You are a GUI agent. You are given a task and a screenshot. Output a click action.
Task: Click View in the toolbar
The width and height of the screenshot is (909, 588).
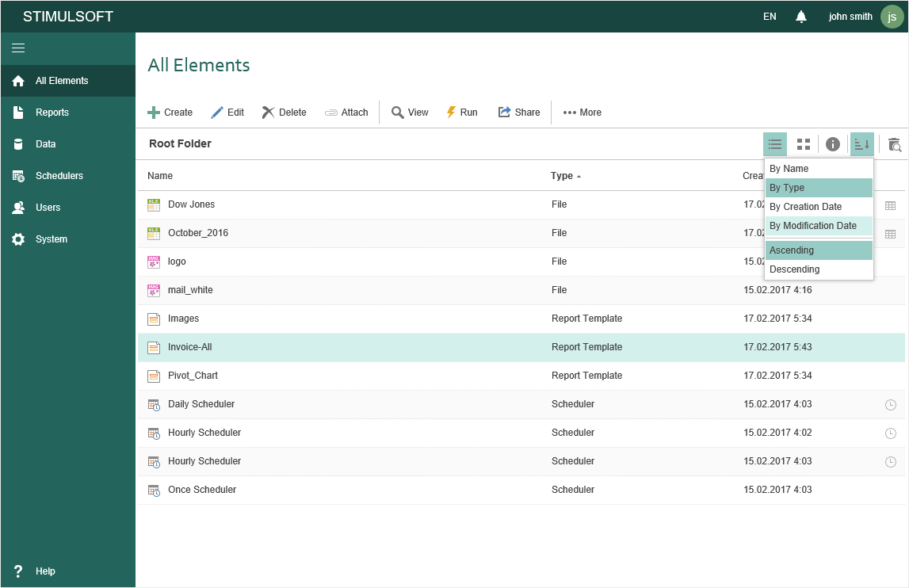(410, 113)
